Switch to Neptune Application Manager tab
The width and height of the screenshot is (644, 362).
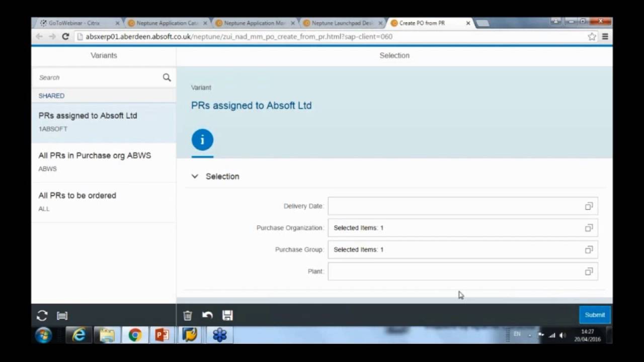[x=254, y=23]
